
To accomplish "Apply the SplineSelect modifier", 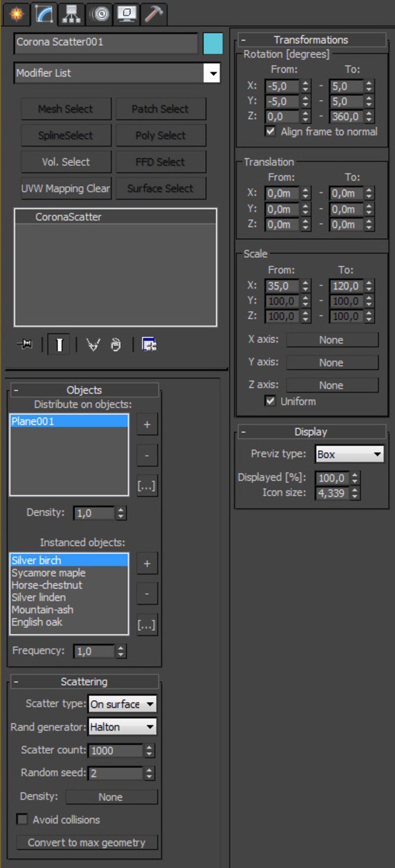I will (66, 135).
